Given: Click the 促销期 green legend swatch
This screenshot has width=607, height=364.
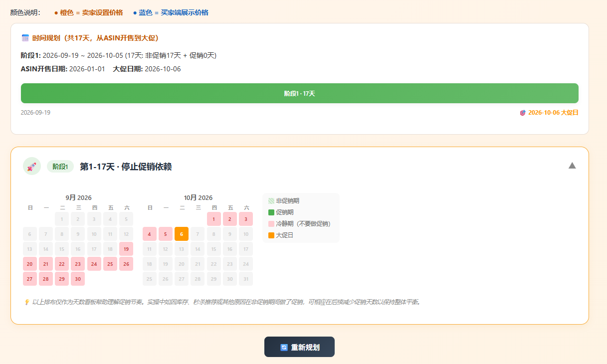Looking at the screenshot, I should pos(271,212).
